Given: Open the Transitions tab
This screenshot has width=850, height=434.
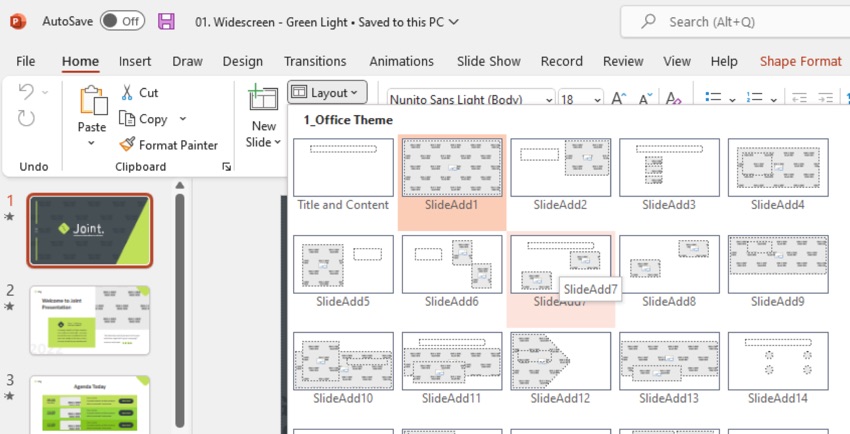Looking at the screenshot, I should click(x=315, y=61).
